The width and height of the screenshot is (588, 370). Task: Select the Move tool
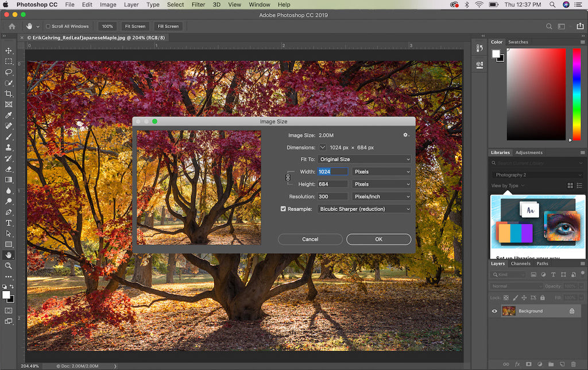coord(9,50)
